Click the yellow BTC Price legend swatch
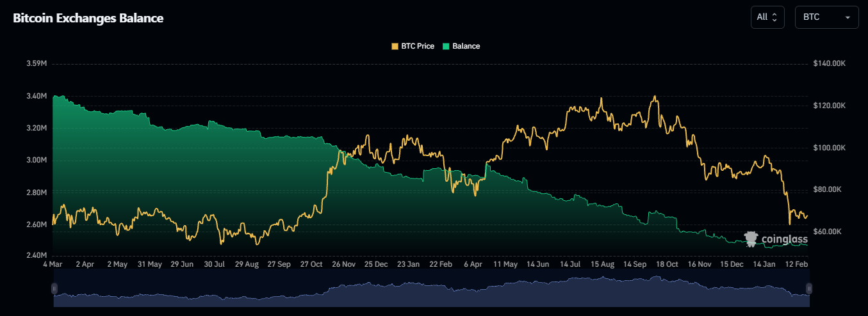 point(395,46)
